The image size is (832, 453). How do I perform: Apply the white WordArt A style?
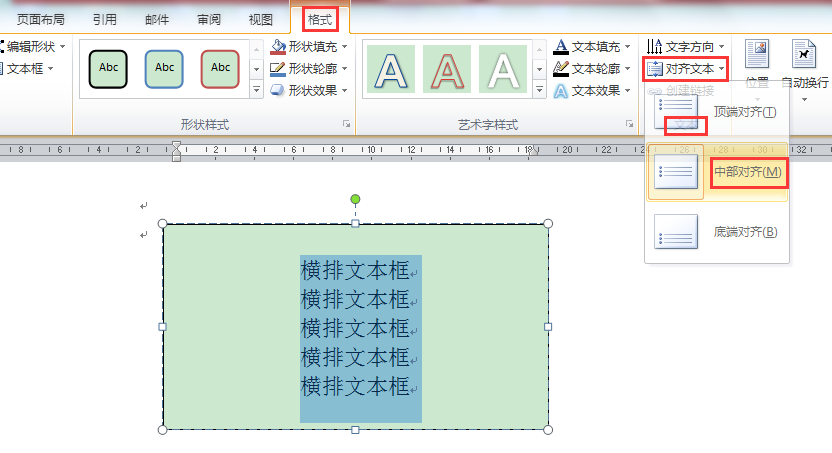(502, 69)
